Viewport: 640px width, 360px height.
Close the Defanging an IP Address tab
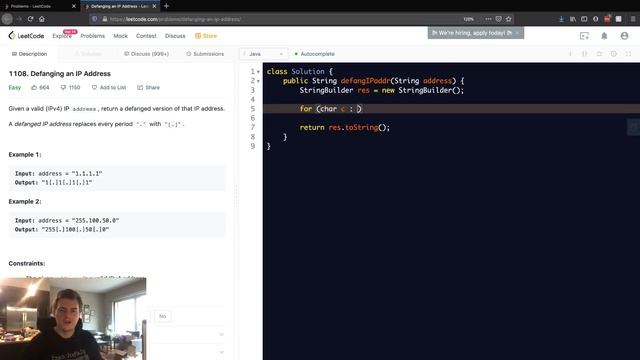point(154,6)
